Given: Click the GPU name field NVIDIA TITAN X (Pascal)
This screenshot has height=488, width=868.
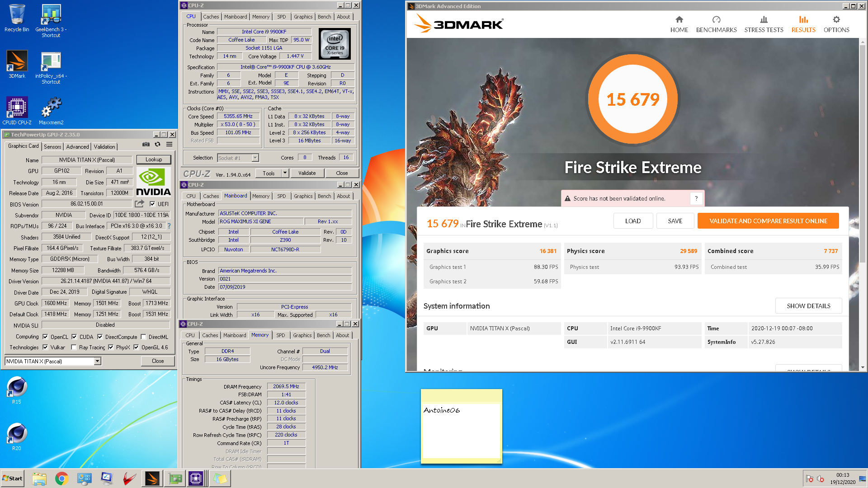Looking at the screenshot, I should coord(87,160).
